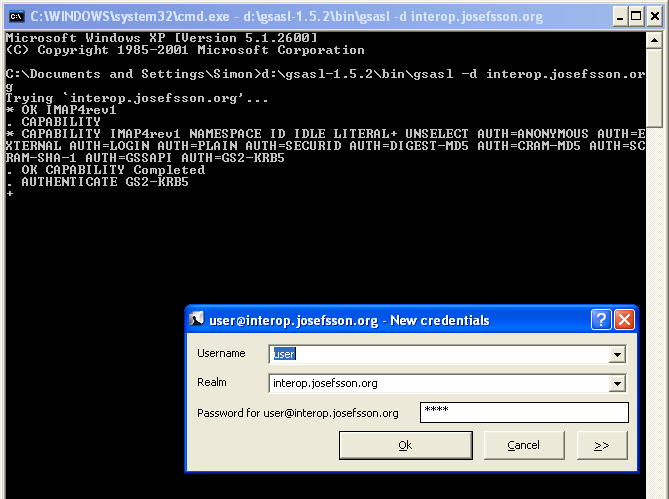Click the 'OK CAPABILITY Completed' console line
The width and height of the screenshot is (669, 499).
tap(105, 170)
